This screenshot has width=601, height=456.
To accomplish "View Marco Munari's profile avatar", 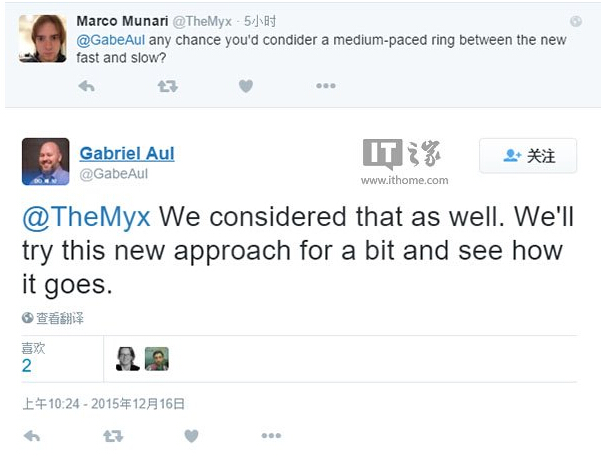I will [x=45, y=38].
